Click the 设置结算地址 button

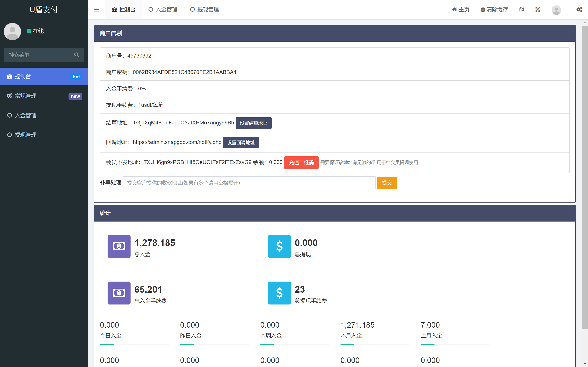click(x=253, y=123)
